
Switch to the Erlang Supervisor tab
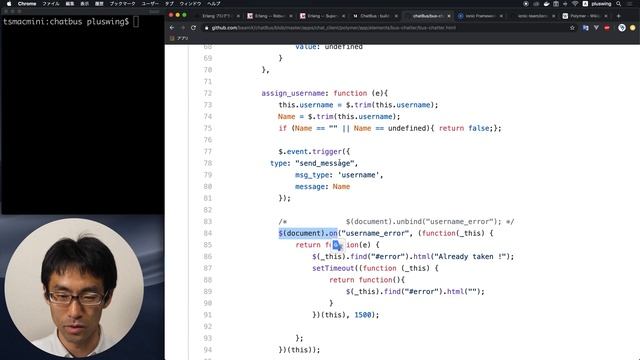(x=322, y=16)
